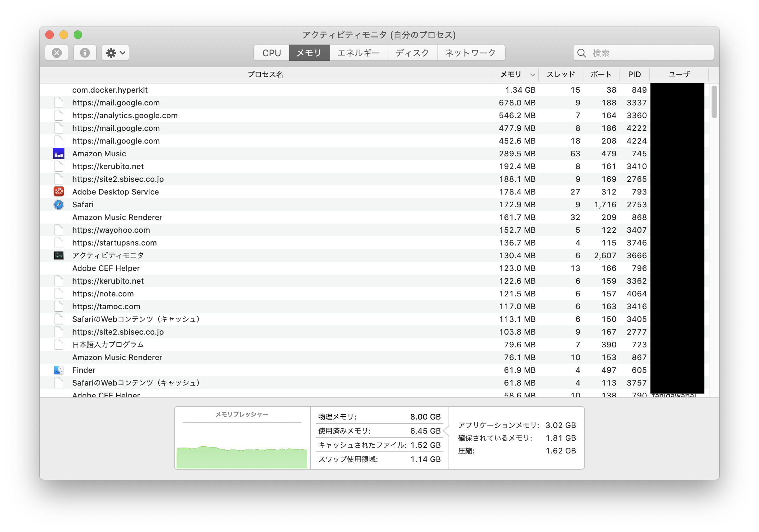Viewport: 759px width, 532px height.
Task: Click the キャッシュされたファイル 1.52 GB entry
Action: 379,445
